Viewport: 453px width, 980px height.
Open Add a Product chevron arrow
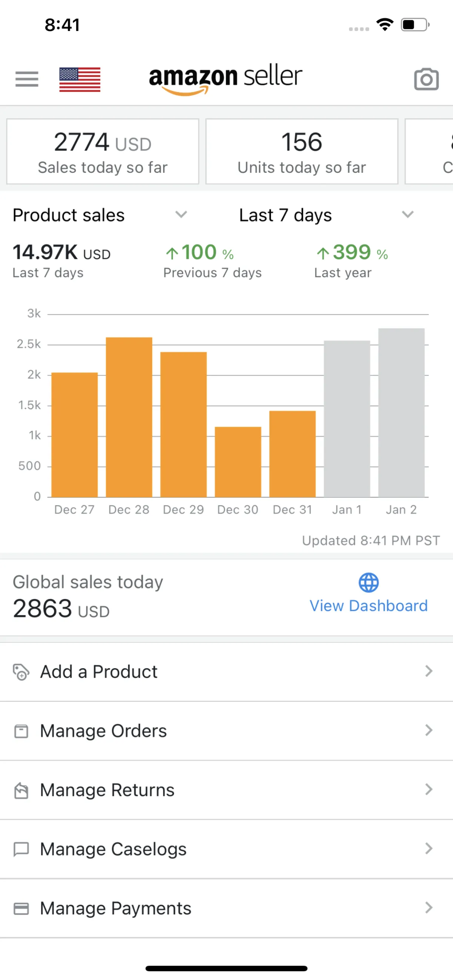click(428, 671)
